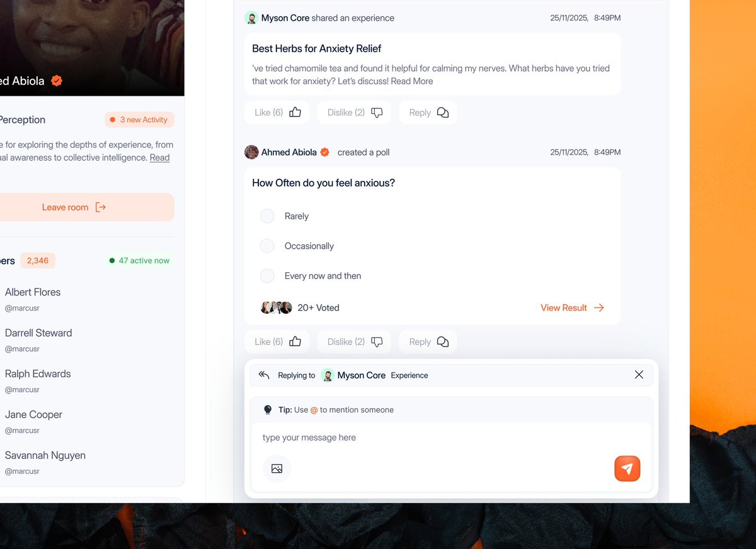Click the 2,346 members count badge

tap(38, 261)
